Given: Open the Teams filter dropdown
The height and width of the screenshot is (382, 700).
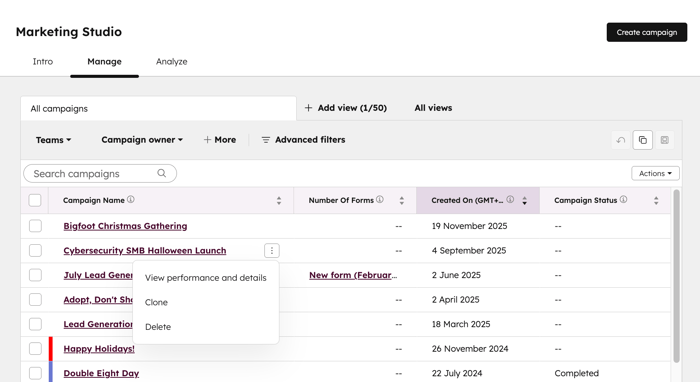Looking at the screenshot, I should pyautogui.click(x=53, y=140).
